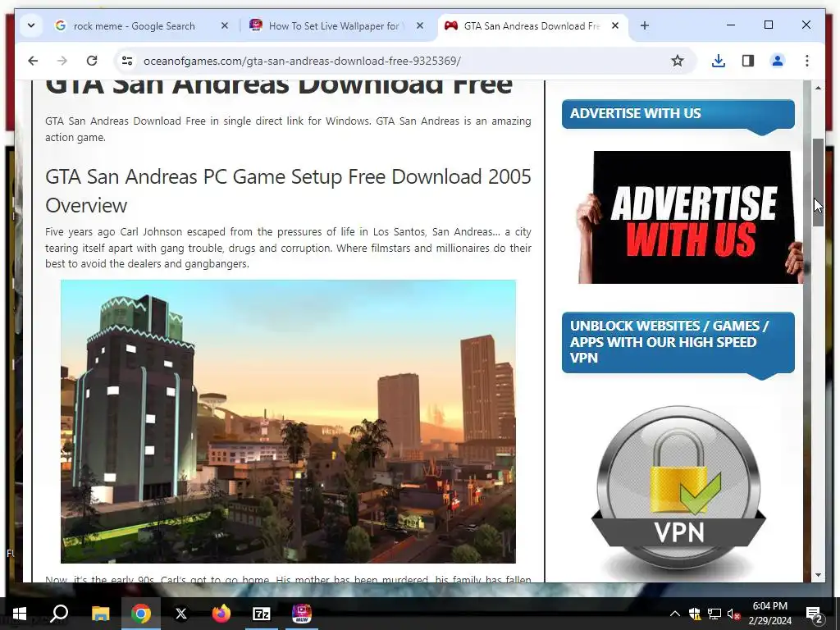Expand the tab search dropdown

pyautogui.click(x=31, y=25)
